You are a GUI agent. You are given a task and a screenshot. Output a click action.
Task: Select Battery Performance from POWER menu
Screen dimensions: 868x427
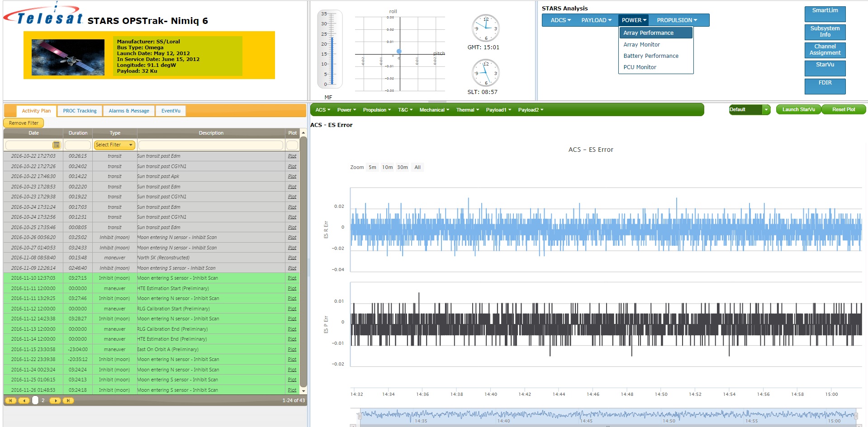click(650, 56)
